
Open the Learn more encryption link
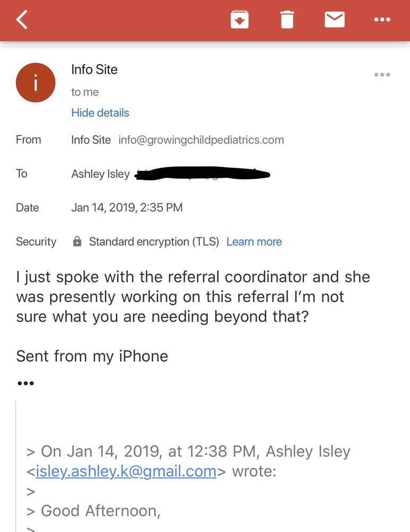(254, 242)
